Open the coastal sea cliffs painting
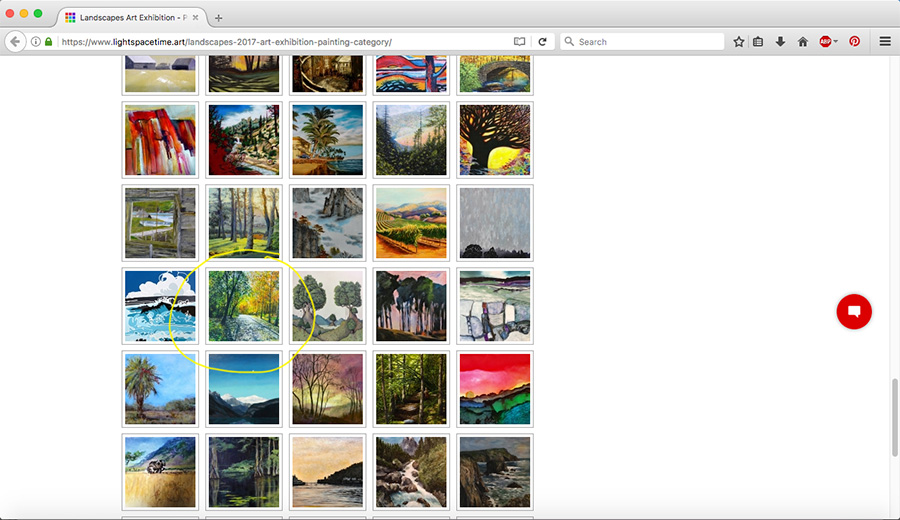 495,472
